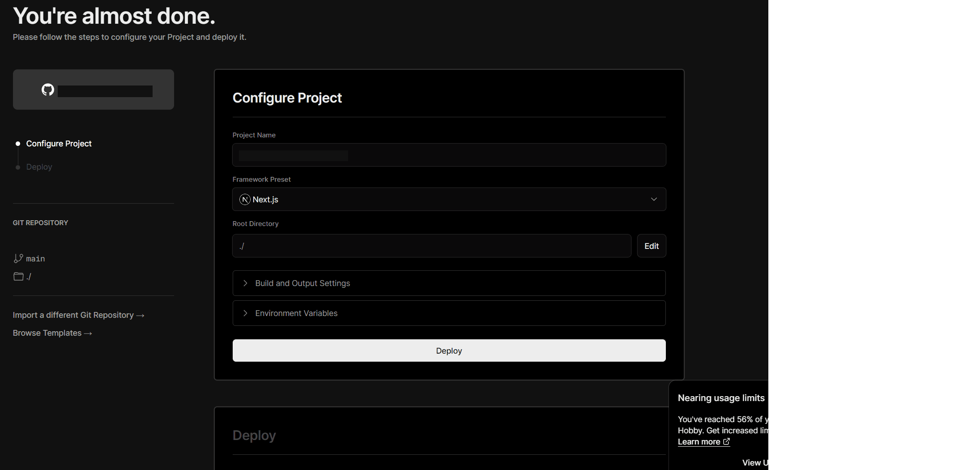Image resolution: width=980 pixels, height=470 pixels.
Task: Open the Learn more link
Action: coord(700,442)
